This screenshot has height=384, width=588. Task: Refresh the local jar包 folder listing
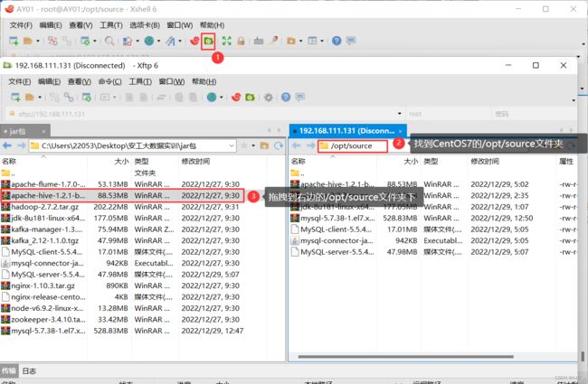click(279, 145)
